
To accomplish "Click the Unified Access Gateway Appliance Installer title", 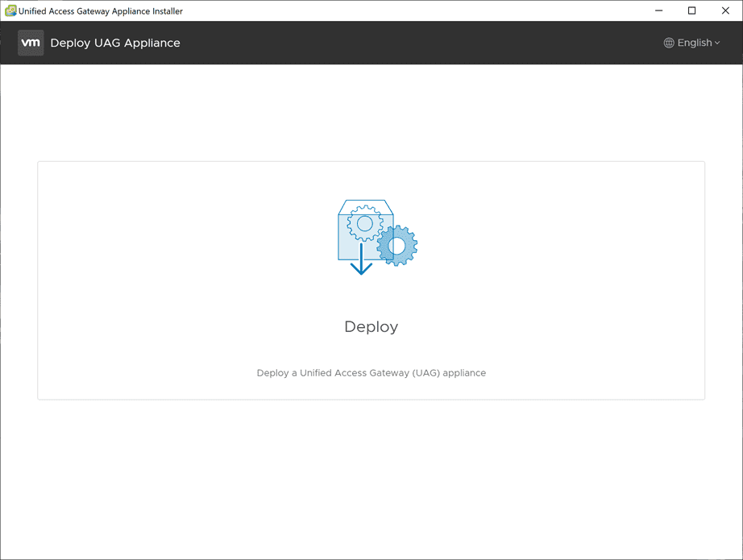I will [101, 11].
